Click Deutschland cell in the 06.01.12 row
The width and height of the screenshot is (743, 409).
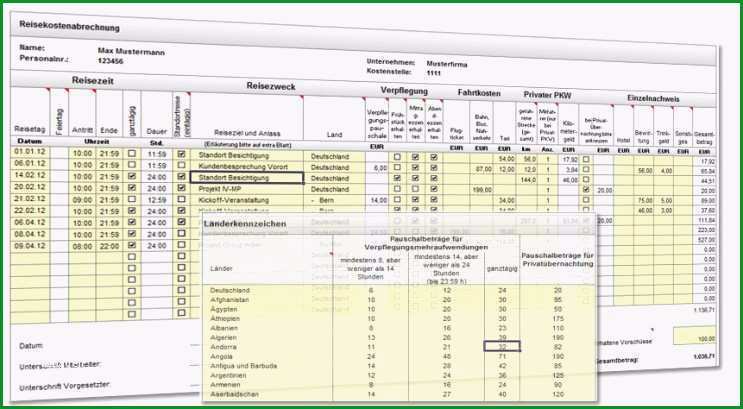334,167
